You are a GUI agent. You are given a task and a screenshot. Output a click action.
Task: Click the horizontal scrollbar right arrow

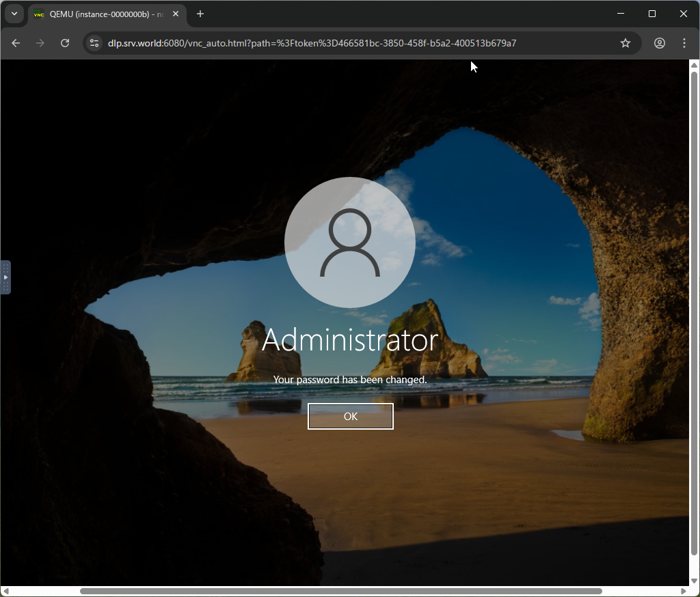[684, 591]
